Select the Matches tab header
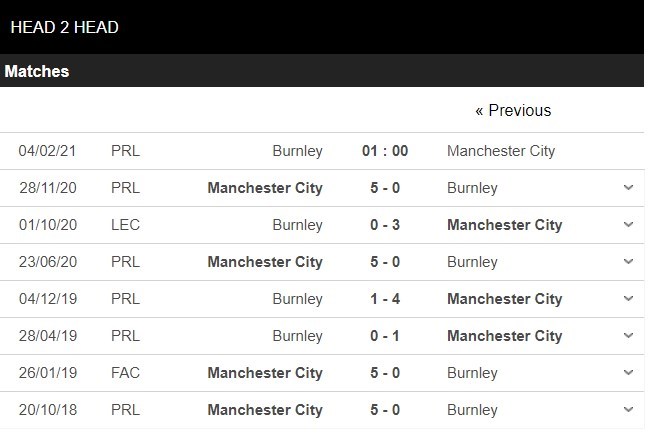 coord(37,71)
